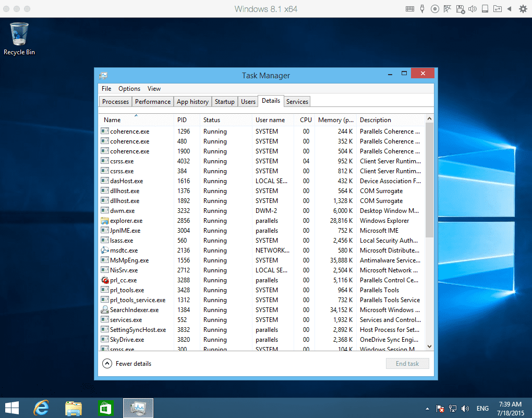Open the File menu
The image size is (532, 418).
(106, 89)
